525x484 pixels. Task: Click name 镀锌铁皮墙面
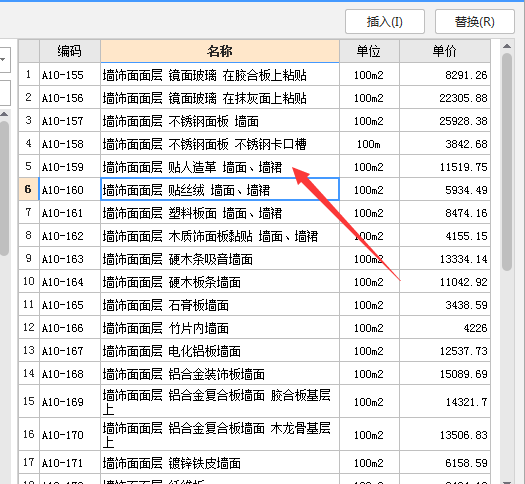click(x=220, y=463)
